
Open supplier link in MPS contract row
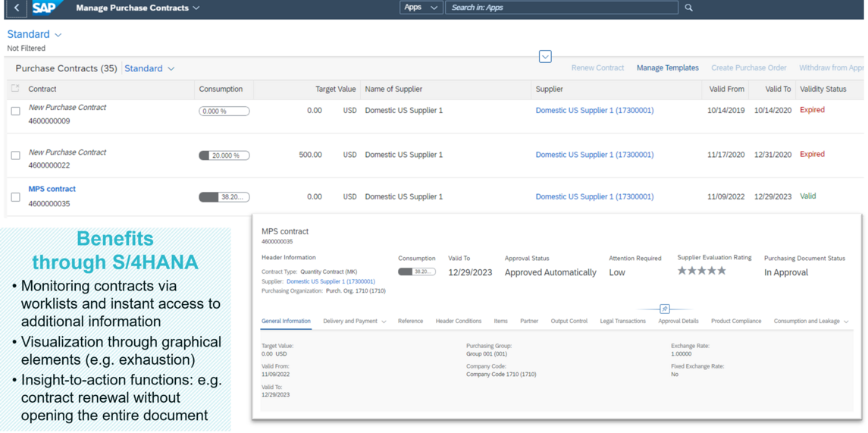click(594, 196)
